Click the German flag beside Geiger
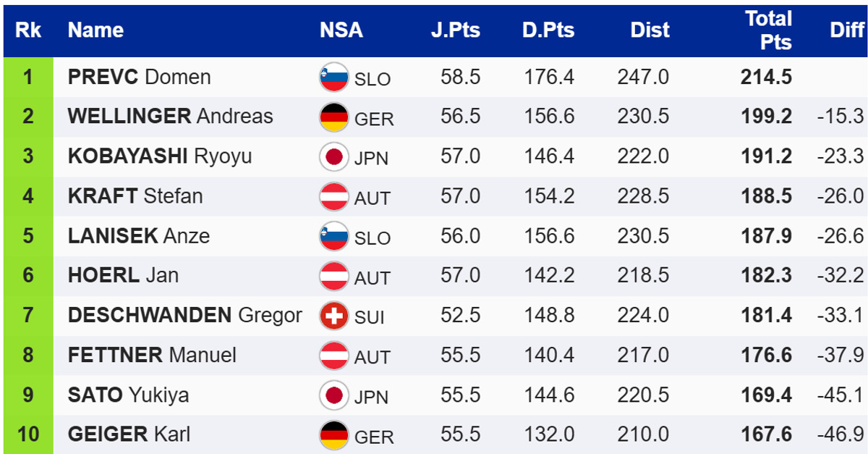The width and height of the screenshot is (868, 454). pyautogui.click(x=333, y=435)
